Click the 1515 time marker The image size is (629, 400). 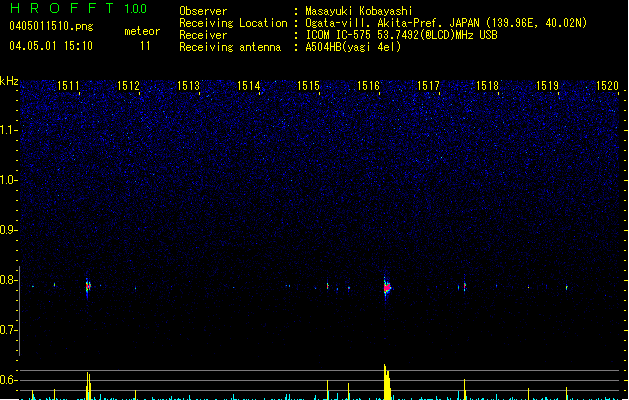pos(308,86)
